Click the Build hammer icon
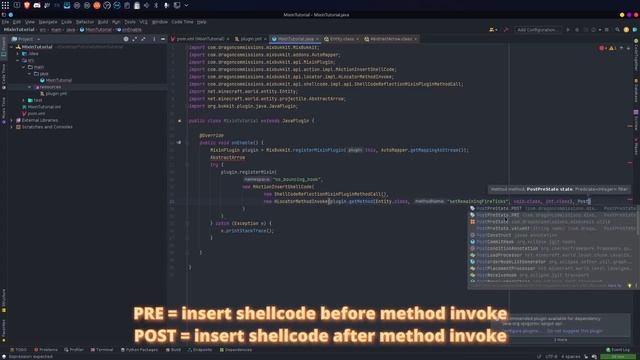Image resolution: width=640 pixels, height=360 pixels. pyautogui.click(x=506, y=30)
